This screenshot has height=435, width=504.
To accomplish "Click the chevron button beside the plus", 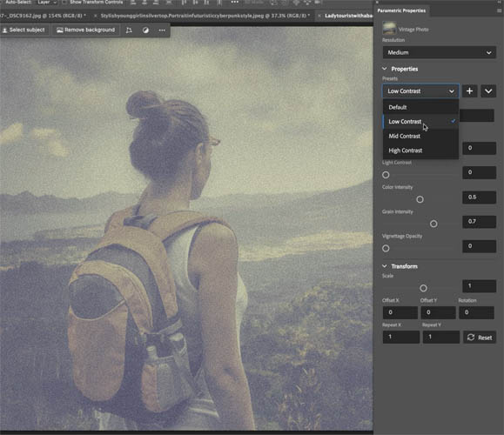I will tap(488, 91).
